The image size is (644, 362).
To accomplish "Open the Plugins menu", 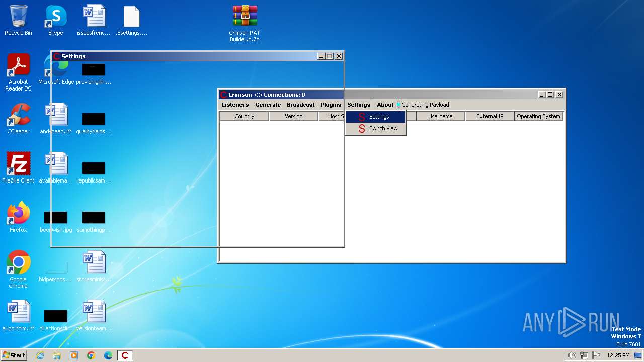I will tap(331, 105).
